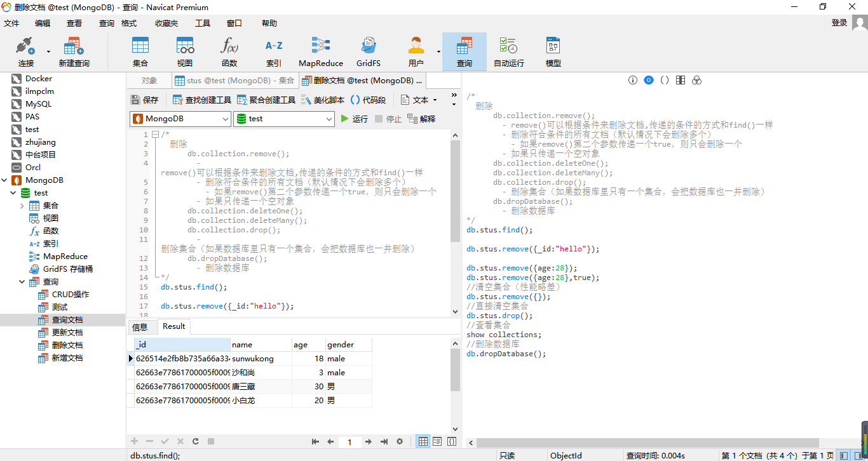This screenshot has width=868, height=461.
Task: Switch to the 信息 message tab
Action: tap(140, 327)
